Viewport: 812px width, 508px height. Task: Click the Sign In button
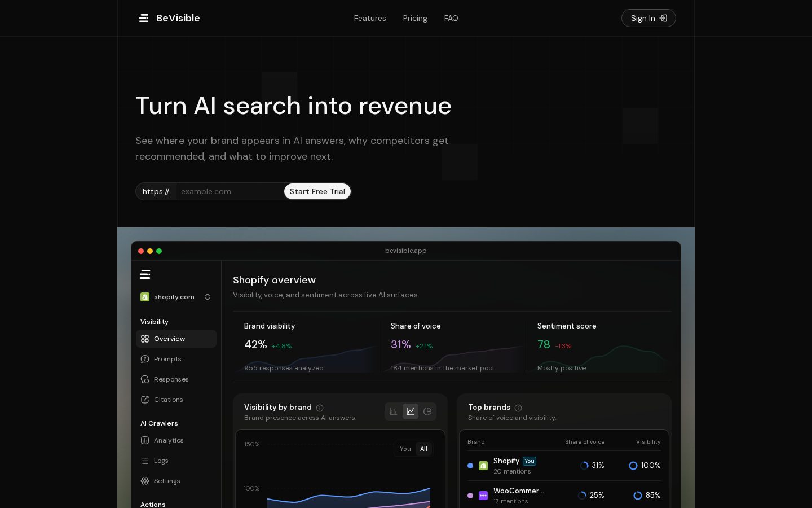[x=648, y=18]
